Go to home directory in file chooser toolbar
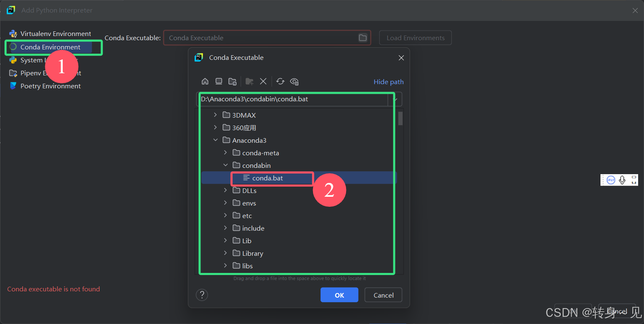644x324 pixels. (x=205, y=81)
